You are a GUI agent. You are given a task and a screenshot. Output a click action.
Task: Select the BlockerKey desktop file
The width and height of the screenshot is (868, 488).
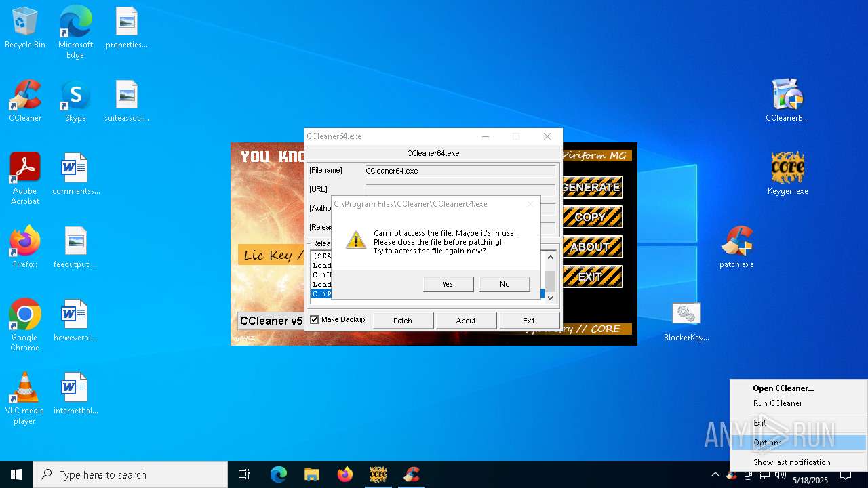click(686, 321)
